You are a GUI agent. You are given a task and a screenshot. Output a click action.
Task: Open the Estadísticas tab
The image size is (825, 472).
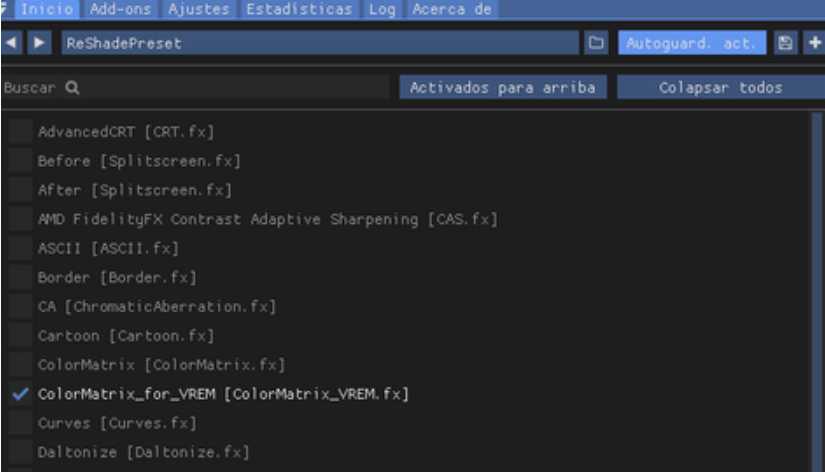pos(299,9)
